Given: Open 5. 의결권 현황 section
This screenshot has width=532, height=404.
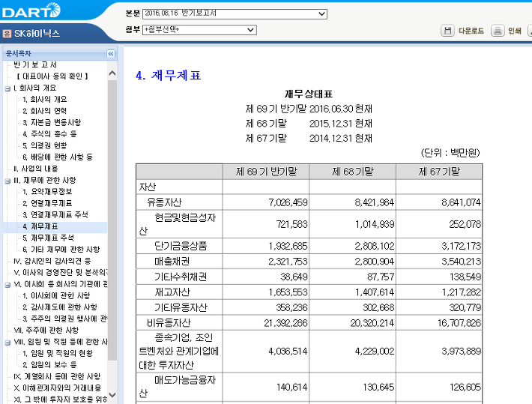Looking at the screenshot, I should tap(45, 145).
